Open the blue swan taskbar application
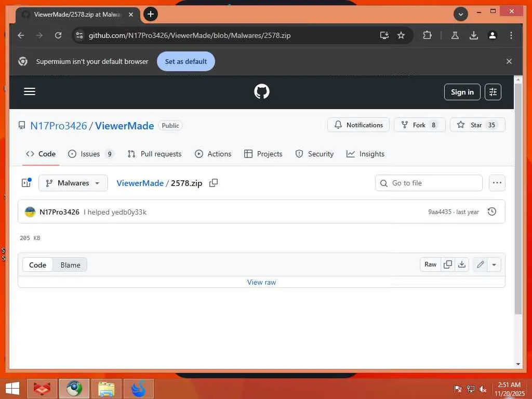 pos(139,389)
